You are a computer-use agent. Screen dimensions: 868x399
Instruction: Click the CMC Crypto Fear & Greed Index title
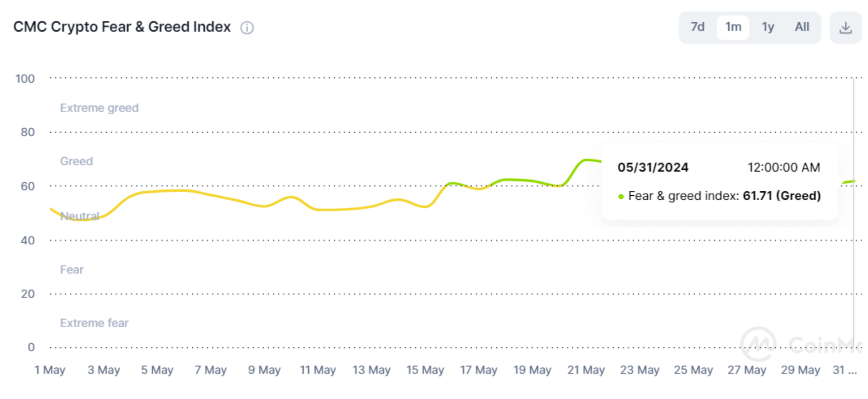(122, 27)
